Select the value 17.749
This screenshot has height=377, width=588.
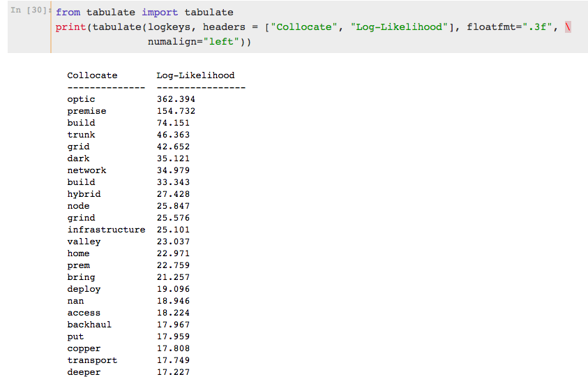click(x=173, y=360)
